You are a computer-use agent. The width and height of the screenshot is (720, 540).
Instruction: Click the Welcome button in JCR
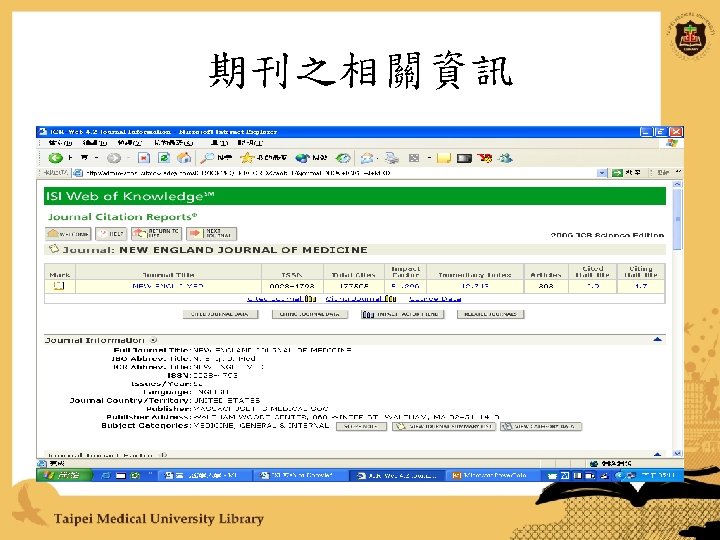[x=68, y=234]
